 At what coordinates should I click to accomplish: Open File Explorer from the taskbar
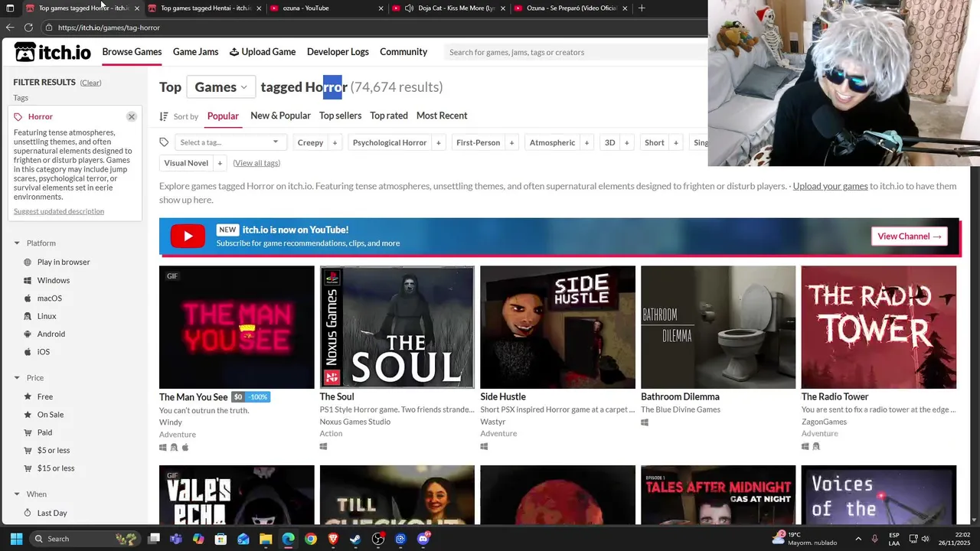click(265, 539)
